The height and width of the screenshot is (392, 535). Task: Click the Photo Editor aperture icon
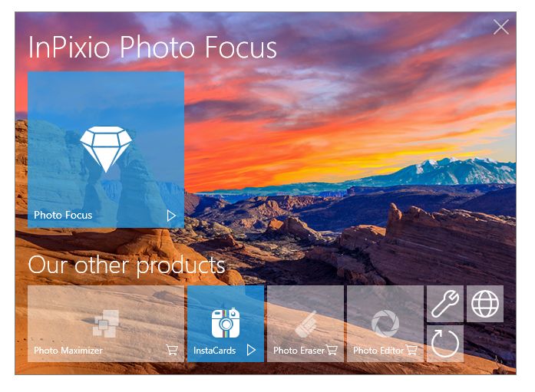[385, 323]
